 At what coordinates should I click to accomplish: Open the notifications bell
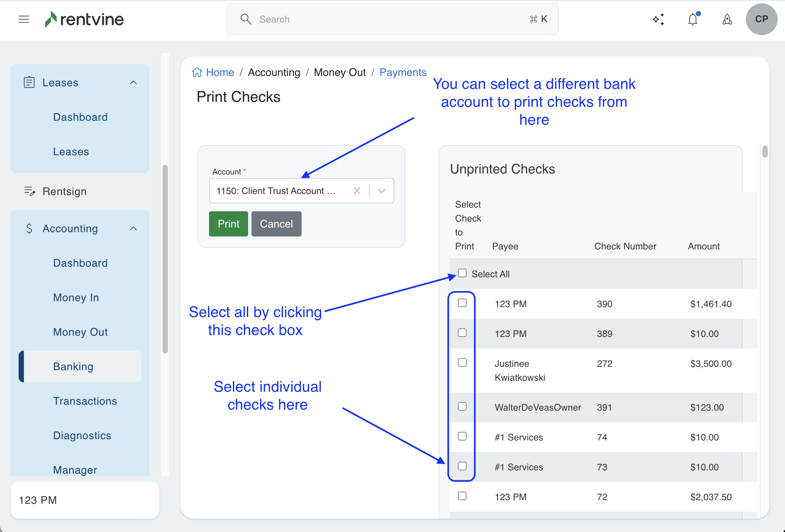pos(692,19)
